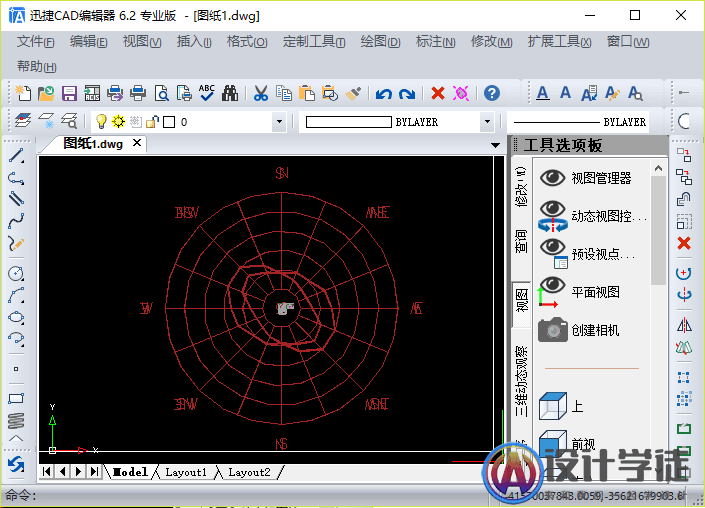Select the Line drawing tool
The height and width of the screenshot is (508, 705).
(16, 156)
